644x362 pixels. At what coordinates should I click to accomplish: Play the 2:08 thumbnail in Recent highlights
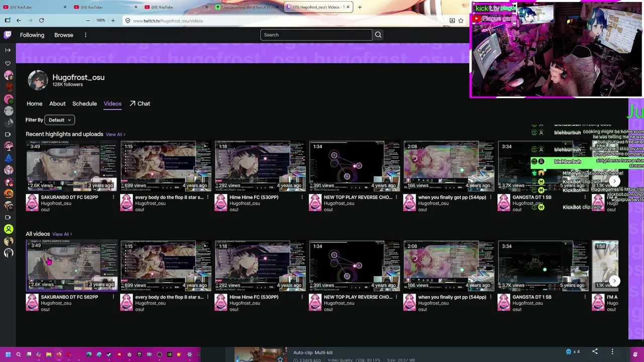(449, 166)
